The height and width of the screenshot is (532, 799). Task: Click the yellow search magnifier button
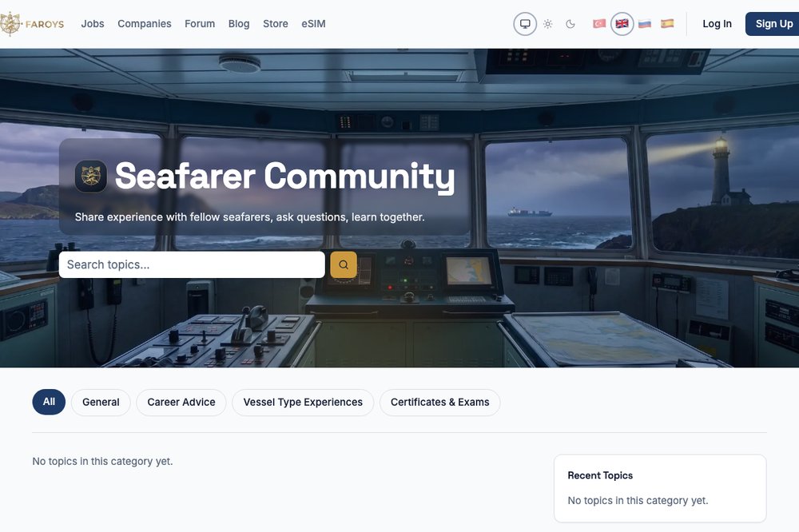click(x=344, y=264)
